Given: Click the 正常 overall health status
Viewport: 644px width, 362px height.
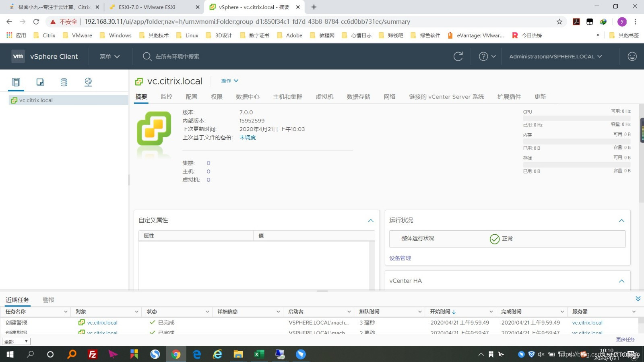Looking at the screenshot, I should [501, 239].
